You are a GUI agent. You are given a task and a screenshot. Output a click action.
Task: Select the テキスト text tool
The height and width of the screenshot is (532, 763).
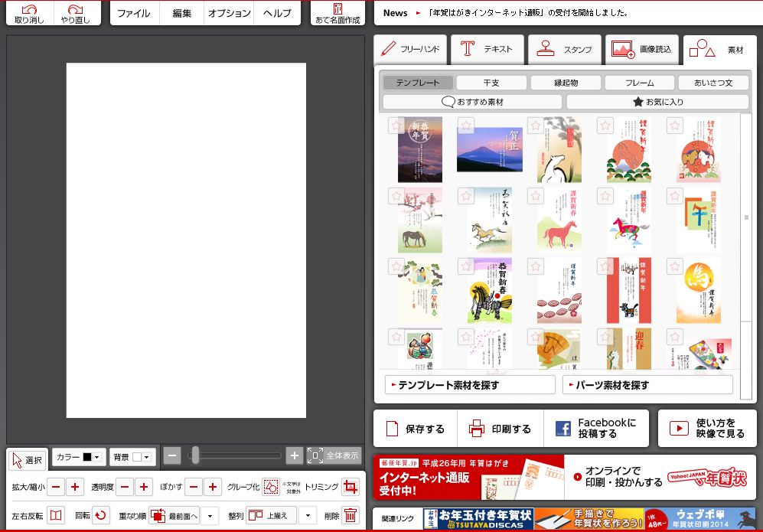pyautogui.click(x=487, y=50)
